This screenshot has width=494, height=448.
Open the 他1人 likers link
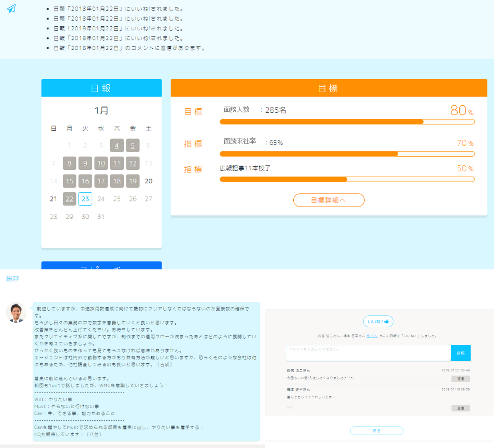pos(372,336)
